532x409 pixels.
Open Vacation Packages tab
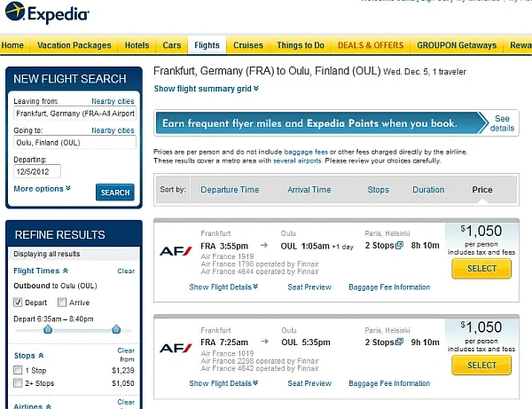tap(74, 45)
